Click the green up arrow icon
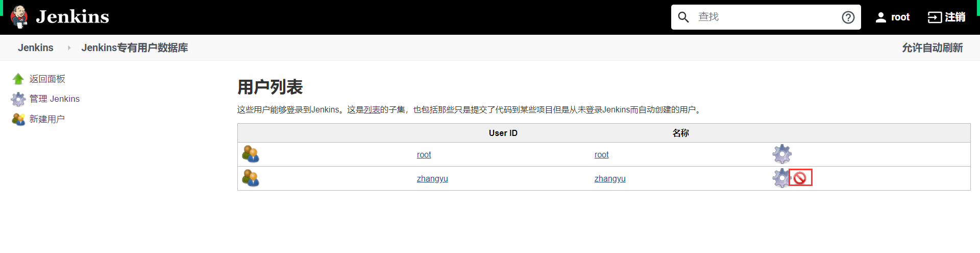980x253 pixels. [x=18, y=79]
